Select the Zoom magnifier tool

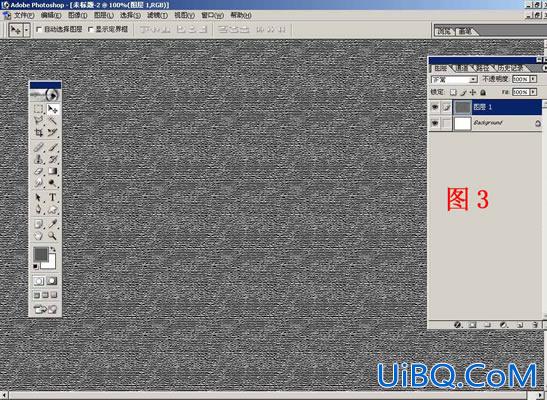coord(52,236)
